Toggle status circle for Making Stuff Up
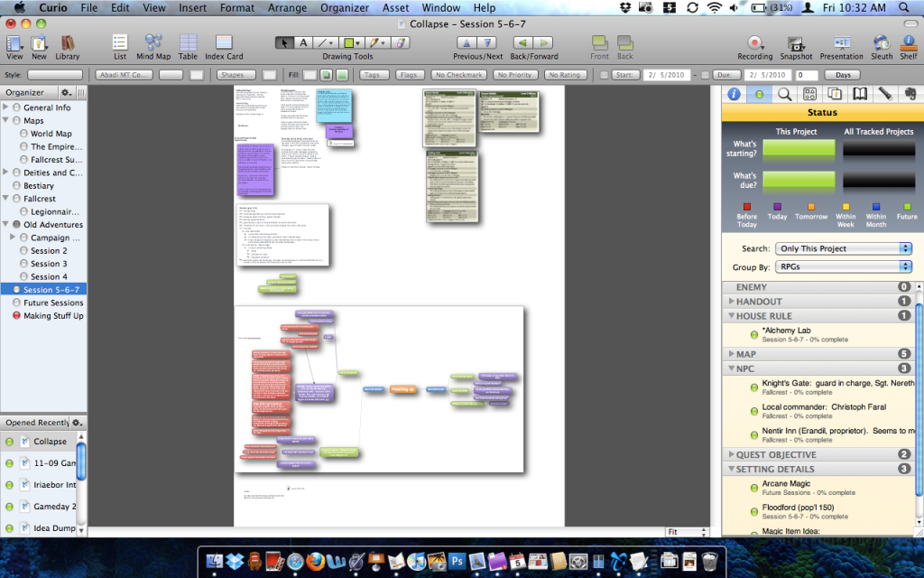This screenshot has width=924, height=578. [x=16, y=315]
